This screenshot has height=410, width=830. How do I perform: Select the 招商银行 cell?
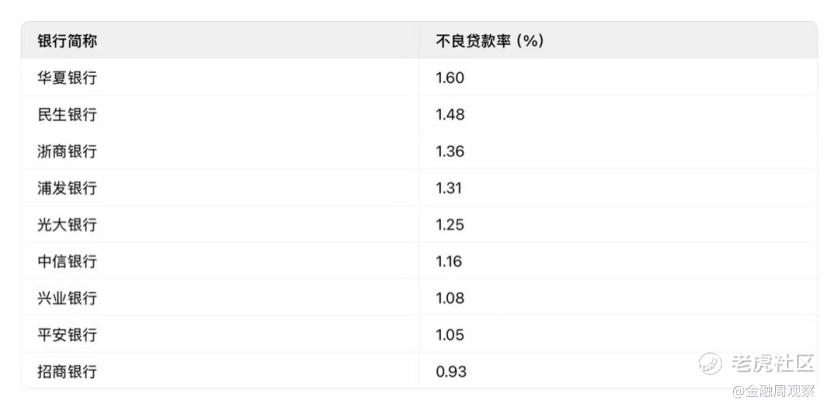coord(68,371)
